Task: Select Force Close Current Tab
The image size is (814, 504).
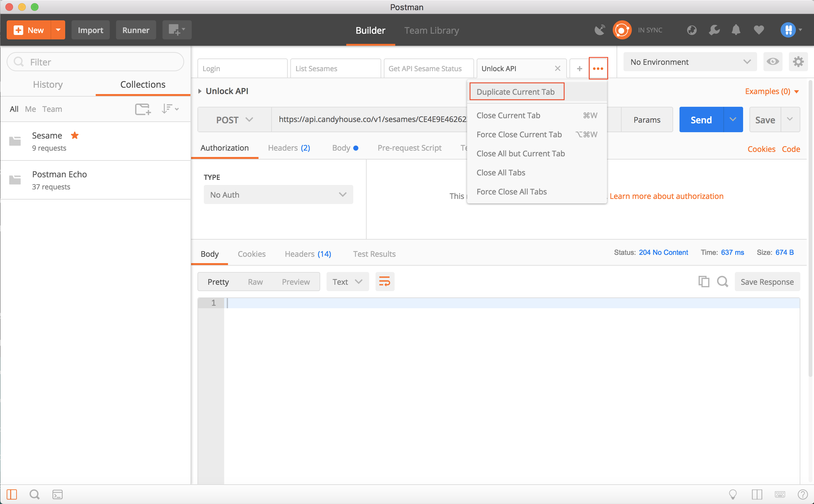Action: (x=537, y=134)
